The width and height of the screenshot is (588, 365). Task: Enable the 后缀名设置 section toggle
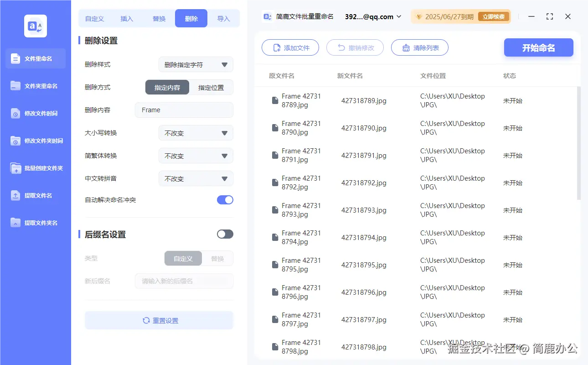pos(225,234)
